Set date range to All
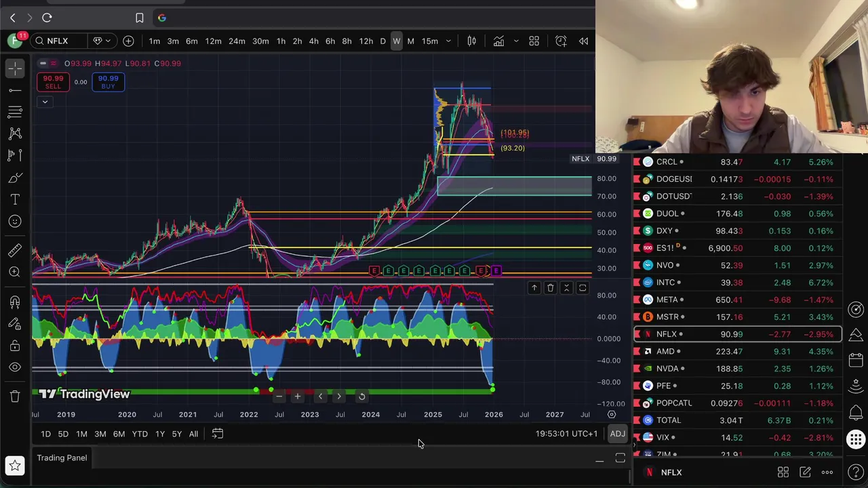 pyautogui.click(x=193, y=434)
